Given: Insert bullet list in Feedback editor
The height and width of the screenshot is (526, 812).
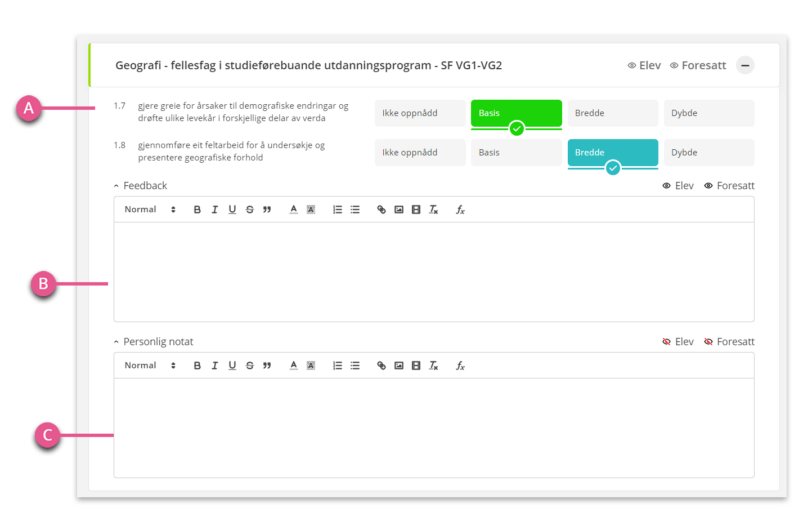Looking at the screenshot, I should (355, 209).
